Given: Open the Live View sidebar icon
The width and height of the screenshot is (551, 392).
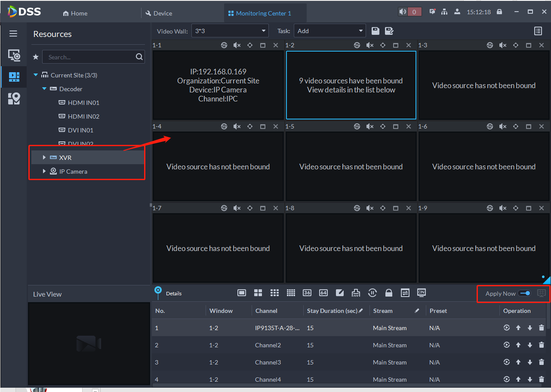Looking at the screenshot, I should click(x=14, y=55).
